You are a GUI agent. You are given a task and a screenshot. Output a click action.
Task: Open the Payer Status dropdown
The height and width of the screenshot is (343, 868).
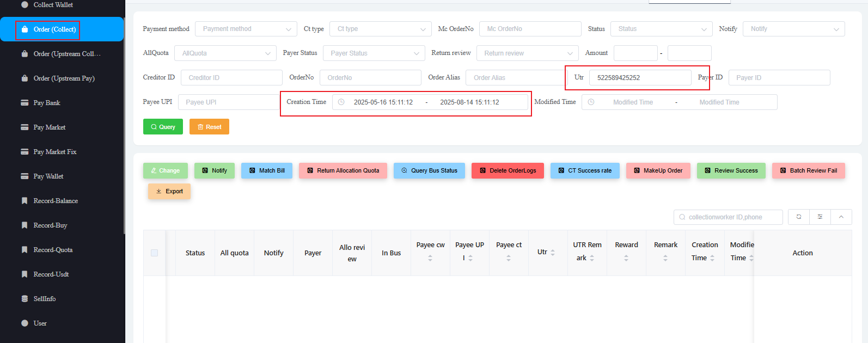click(374, 53)
